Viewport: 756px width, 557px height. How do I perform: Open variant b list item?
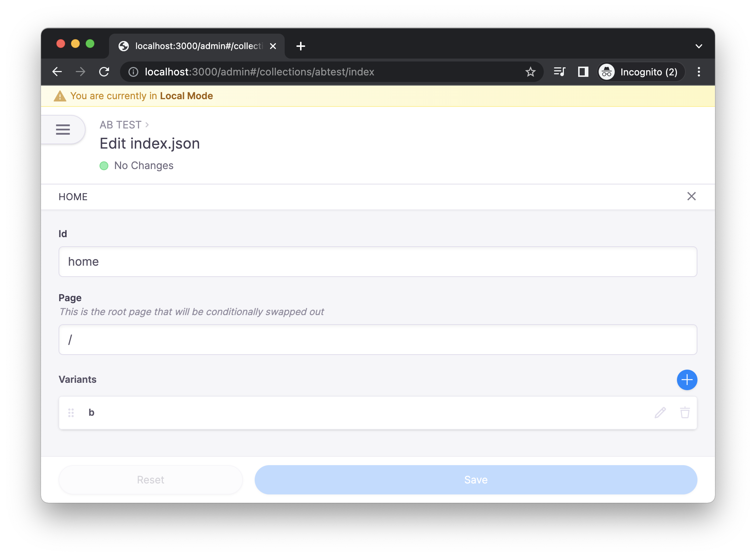click(378, 413)
